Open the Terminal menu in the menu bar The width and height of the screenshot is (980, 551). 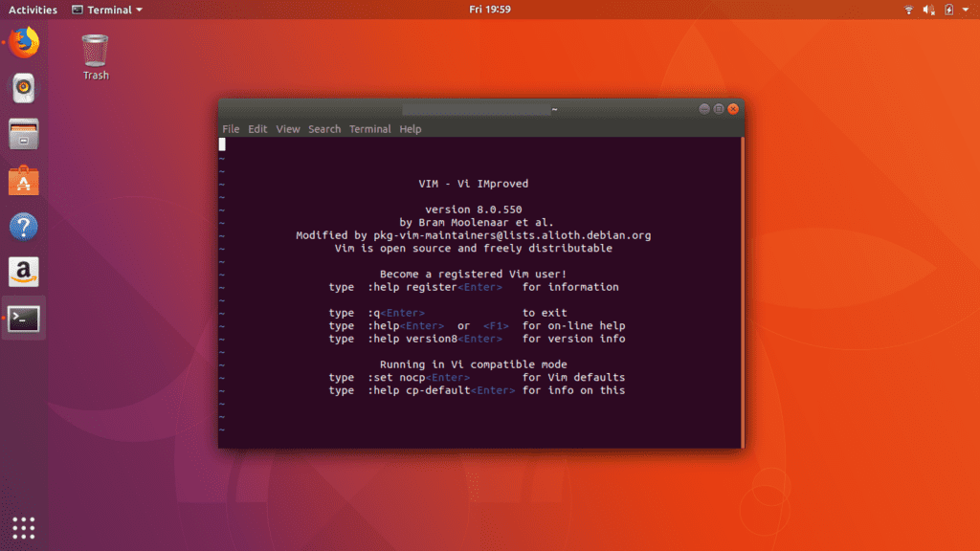(369, 128)
